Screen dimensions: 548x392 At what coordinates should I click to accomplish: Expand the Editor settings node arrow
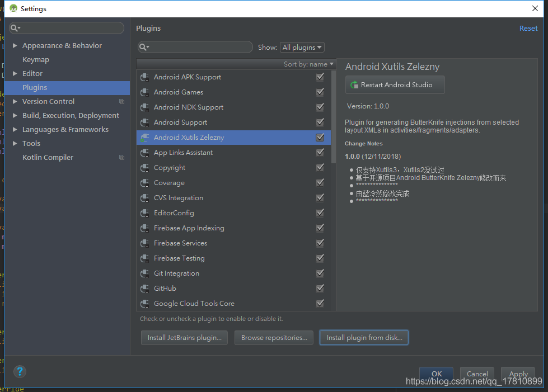point(15,73)
